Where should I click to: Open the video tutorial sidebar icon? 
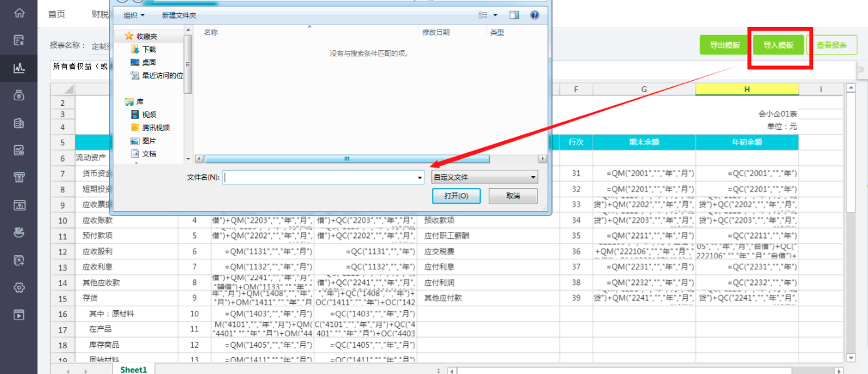tap(19, 314)
